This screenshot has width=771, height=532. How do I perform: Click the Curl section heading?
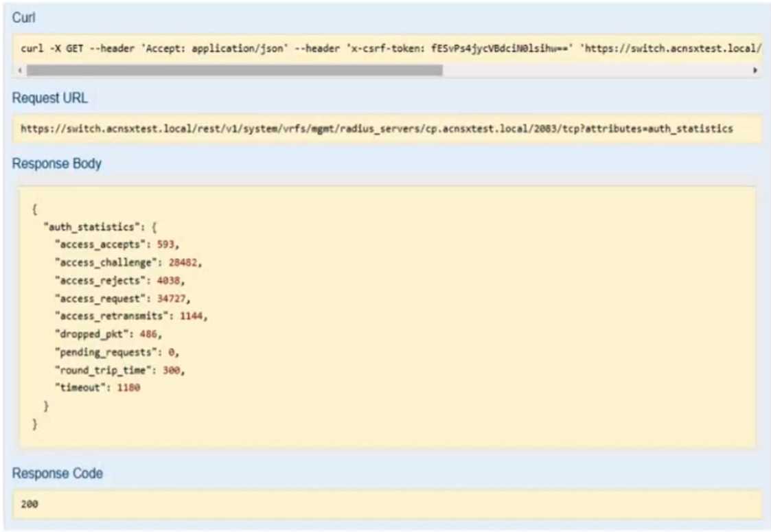(23, 19)
